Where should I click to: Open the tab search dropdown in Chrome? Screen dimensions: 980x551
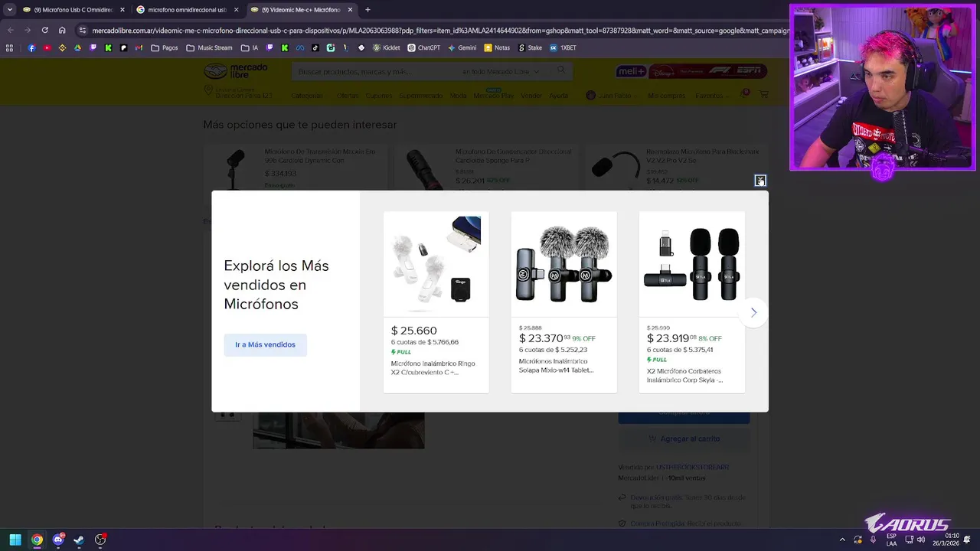point(9,9)
